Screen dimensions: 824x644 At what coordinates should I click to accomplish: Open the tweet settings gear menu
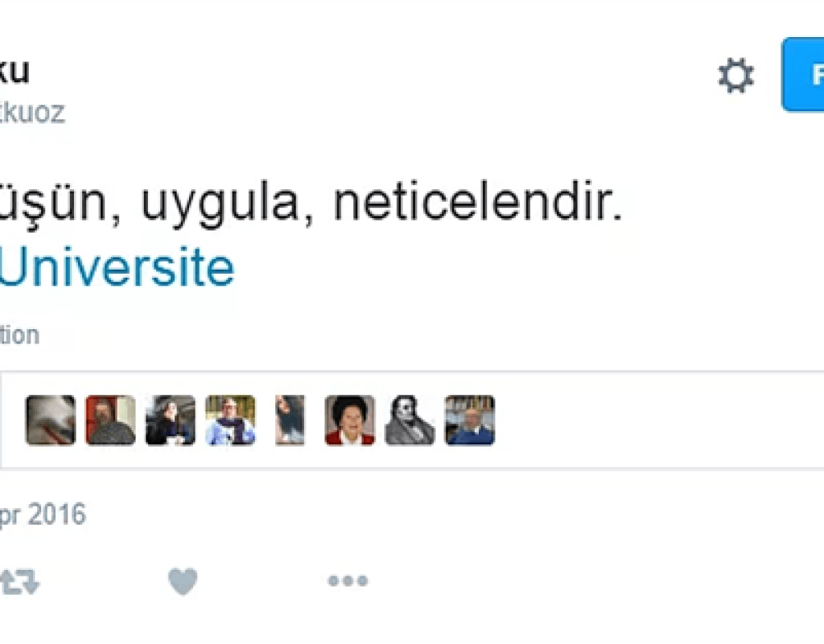pyautogui.click(x=735, y=76)
